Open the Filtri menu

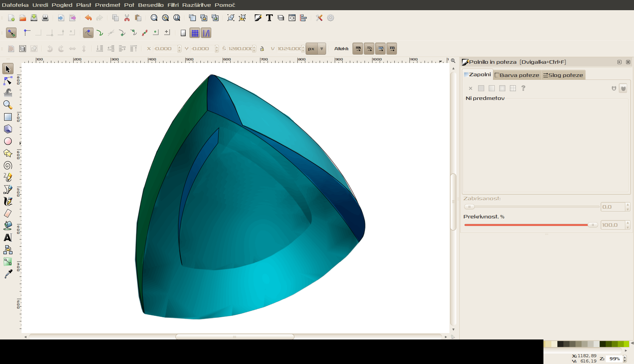coord(173,5)
